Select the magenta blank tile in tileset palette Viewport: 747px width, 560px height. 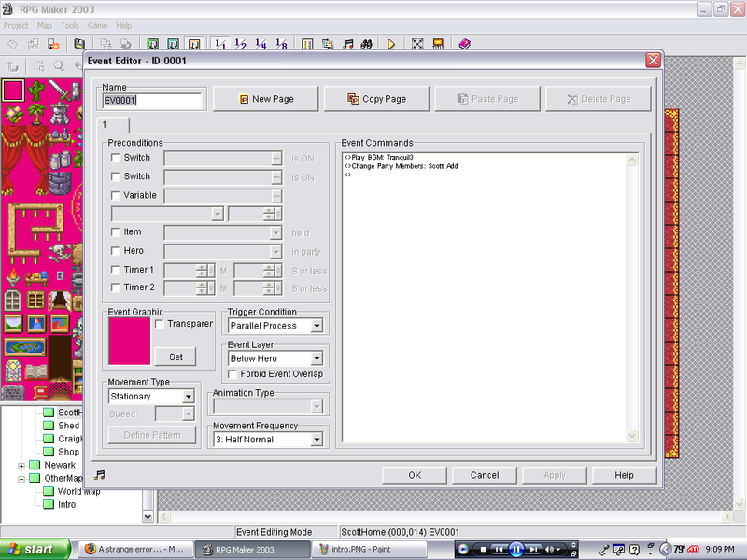point(13,91)
